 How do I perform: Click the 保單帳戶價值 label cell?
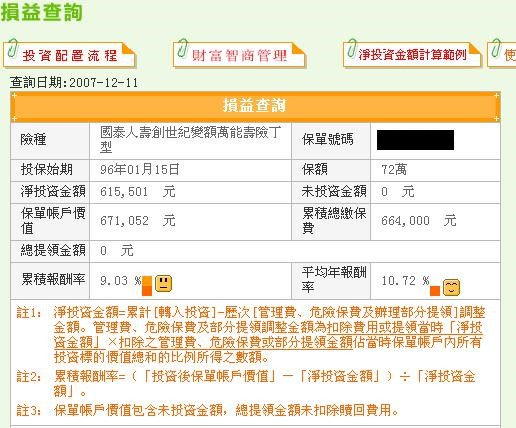50,222
